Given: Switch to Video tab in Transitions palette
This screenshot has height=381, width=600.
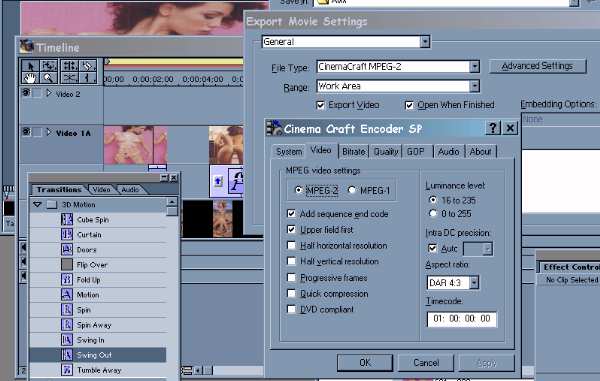Looking at the screenshot, I should click(x=101, y=189).
